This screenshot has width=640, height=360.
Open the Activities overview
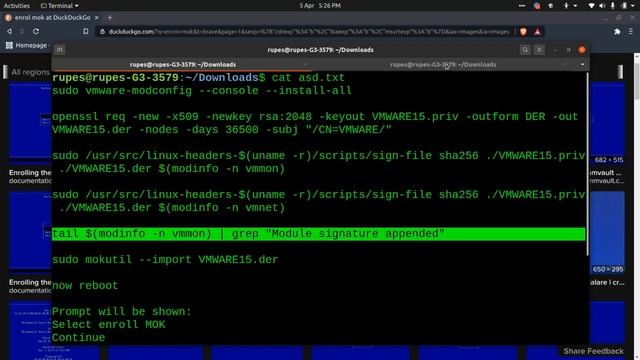tap(17, 6)
